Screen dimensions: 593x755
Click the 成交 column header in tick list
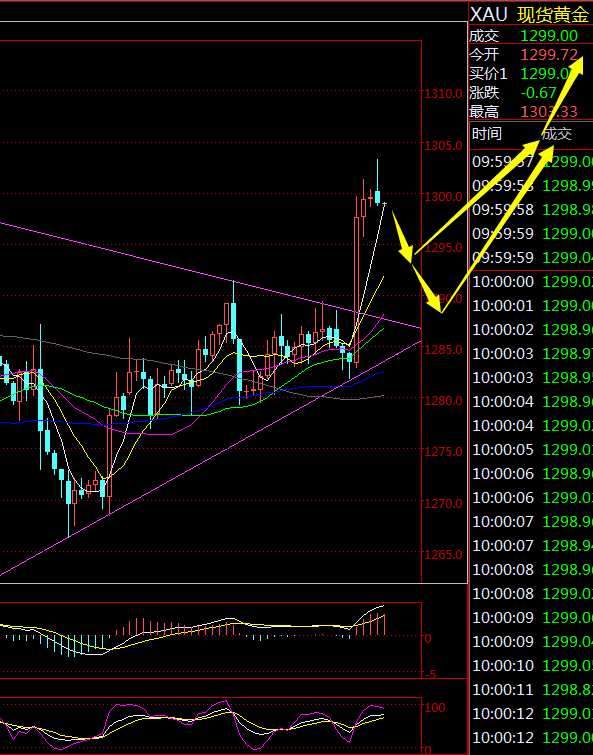point(557,133)
